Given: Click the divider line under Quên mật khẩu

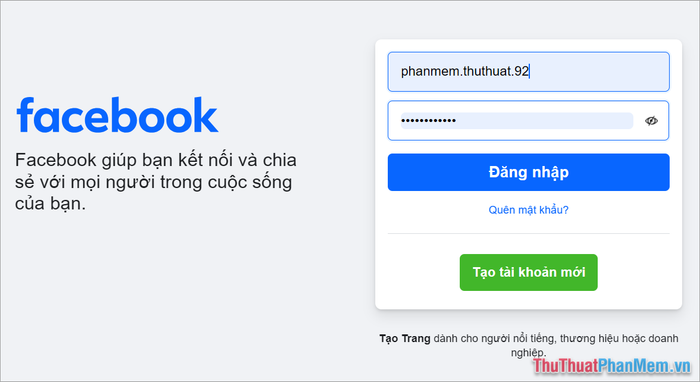Looking at the screenshot, I should (529, 233).
